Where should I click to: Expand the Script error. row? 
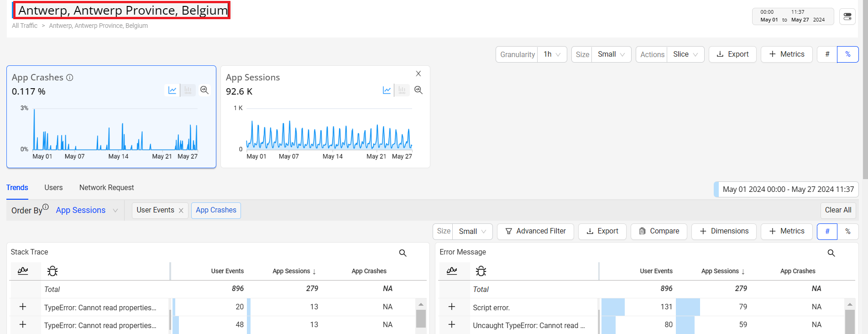(x=452, y=307)
